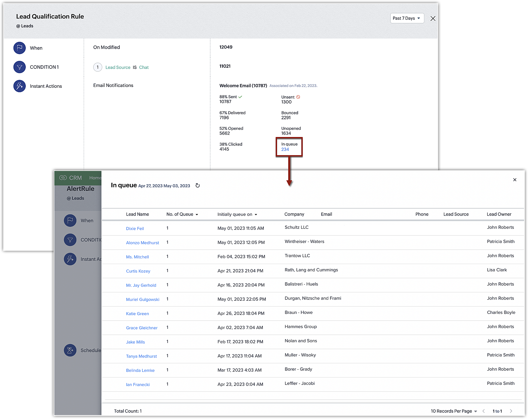Click the Instant Actions lightning icon
The width and height of the screenshot is (529, 420).
(x=20, y=86)
